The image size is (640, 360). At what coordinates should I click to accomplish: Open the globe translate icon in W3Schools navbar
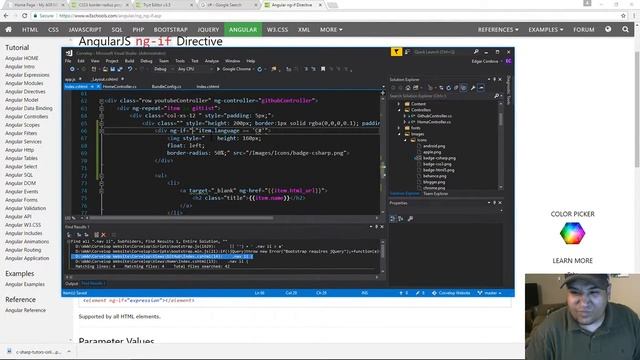[608, 29]
